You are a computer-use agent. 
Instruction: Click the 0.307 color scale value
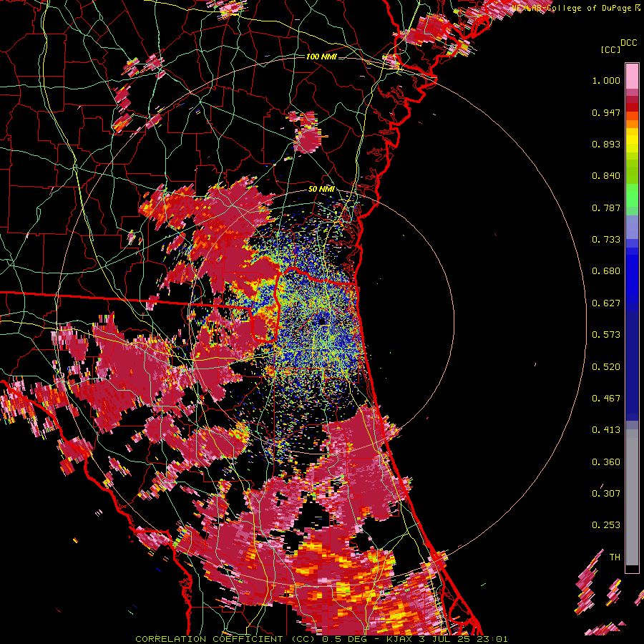coord(606,494)
